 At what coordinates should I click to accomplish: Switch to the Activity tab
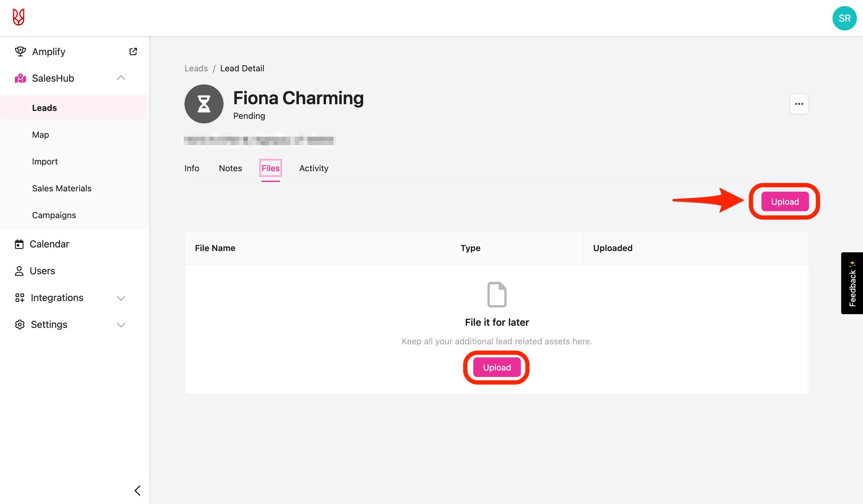313,168
